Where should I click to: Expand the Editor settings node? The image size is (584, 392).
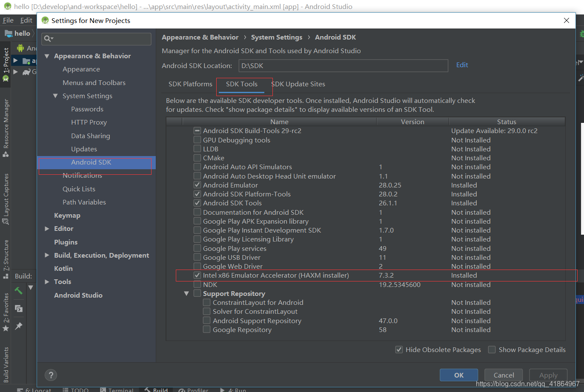(47, 229)
